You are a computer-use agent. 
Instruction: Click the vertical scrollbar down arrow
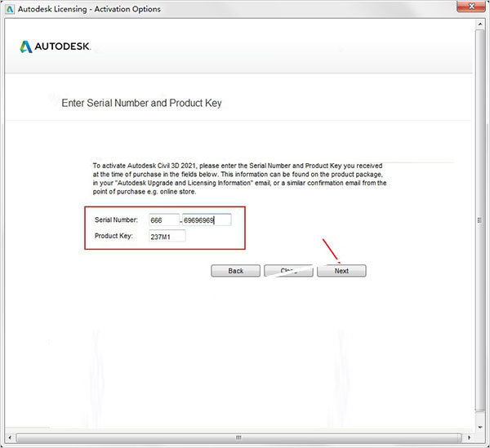click(480, 428)
